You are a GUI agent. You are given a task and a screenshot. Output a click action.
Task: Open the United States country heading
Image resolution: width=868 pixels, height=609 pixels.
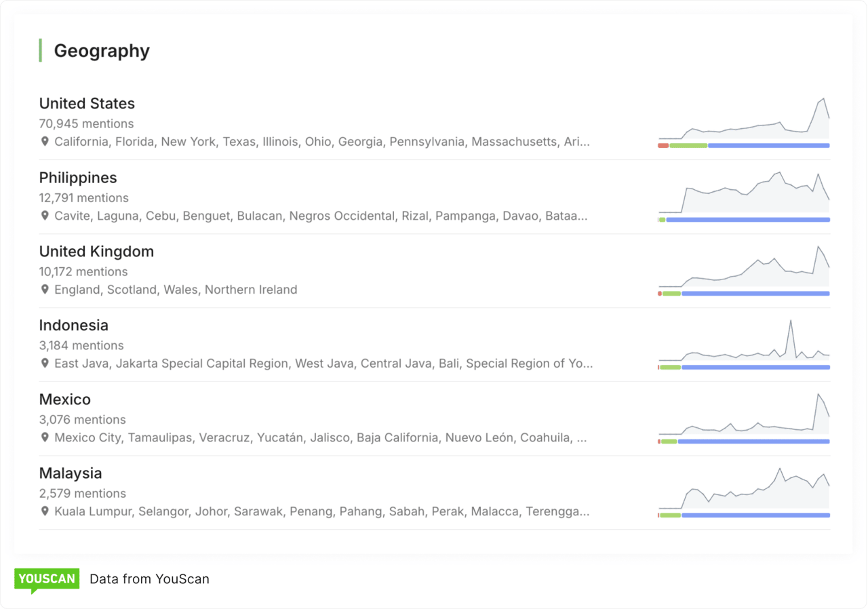[x=87, y=104]
